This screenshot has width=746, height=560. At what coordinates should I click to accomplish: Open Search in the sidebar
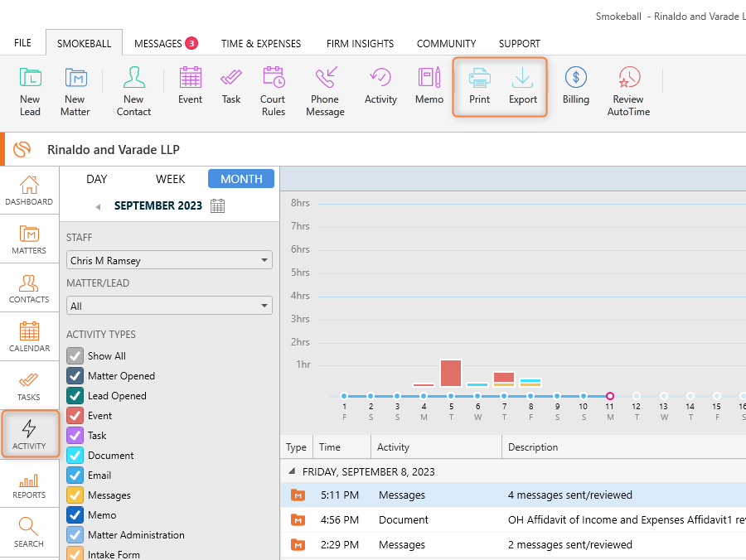pos(29,533)
